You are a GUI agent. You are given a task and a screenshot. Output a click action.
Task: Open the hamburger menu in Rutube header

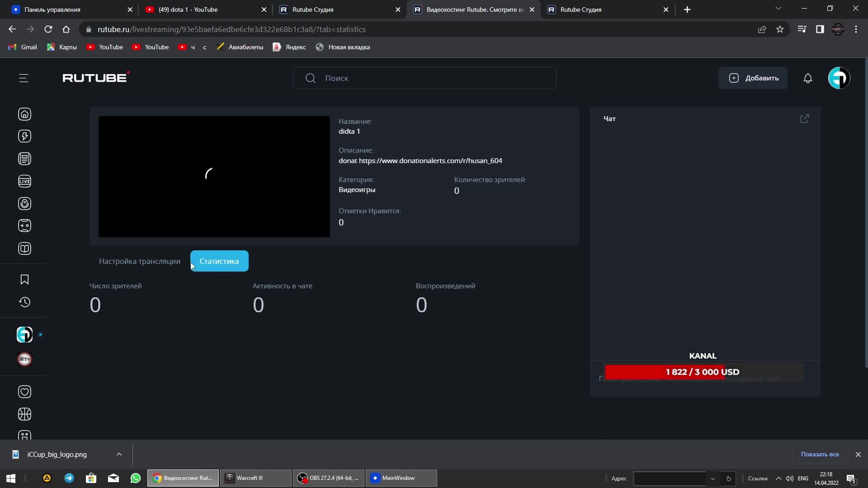[x=24, y=78]
